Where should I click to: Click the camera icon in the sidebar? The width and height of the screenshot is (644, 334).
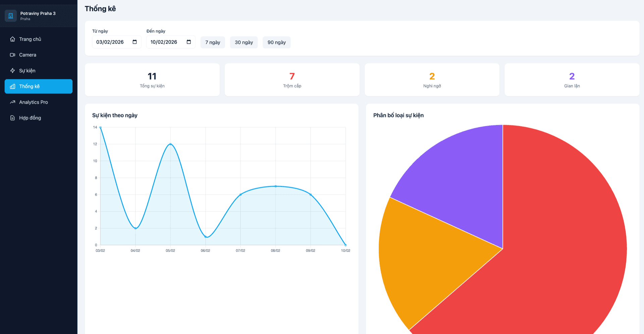(12, 55)
